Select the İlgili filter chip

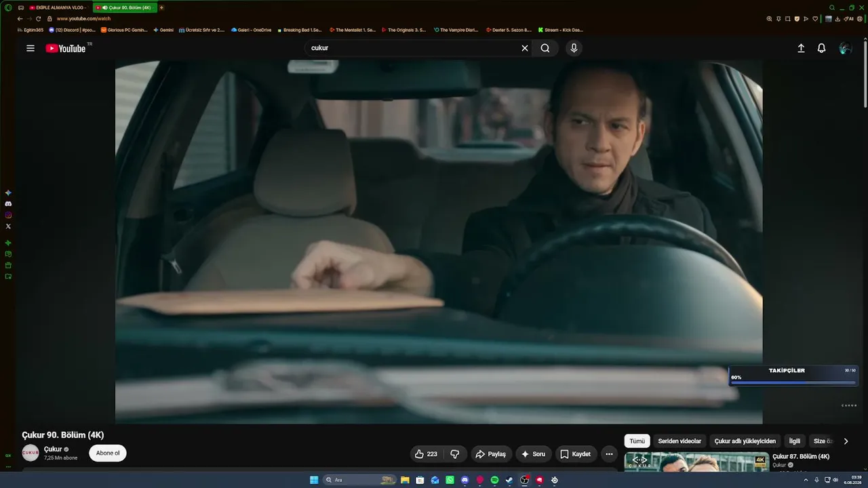pyautogui.click(x=795, y=441)
